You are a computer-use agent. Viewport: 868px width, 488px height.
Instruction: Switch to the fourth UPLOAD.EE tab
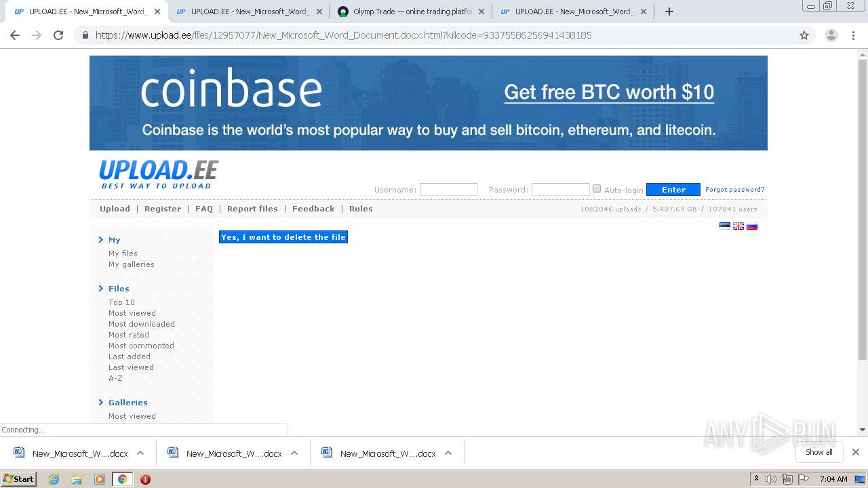573,12
